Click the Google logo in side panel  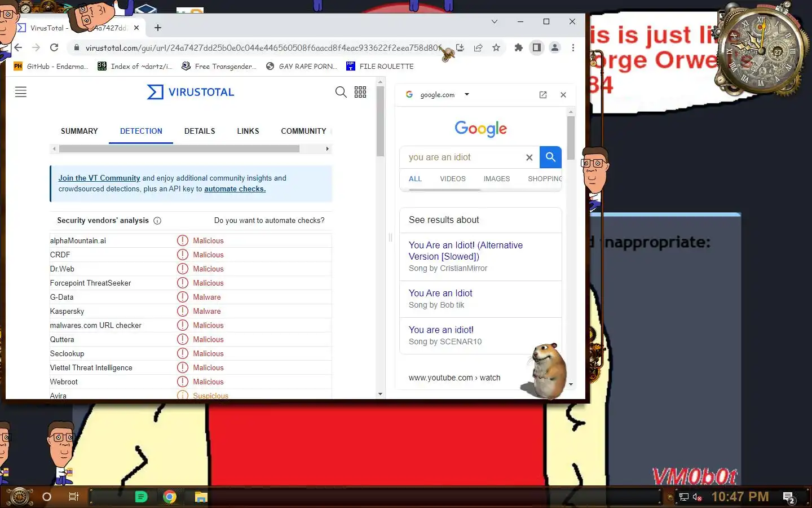(x=481, y=129)
